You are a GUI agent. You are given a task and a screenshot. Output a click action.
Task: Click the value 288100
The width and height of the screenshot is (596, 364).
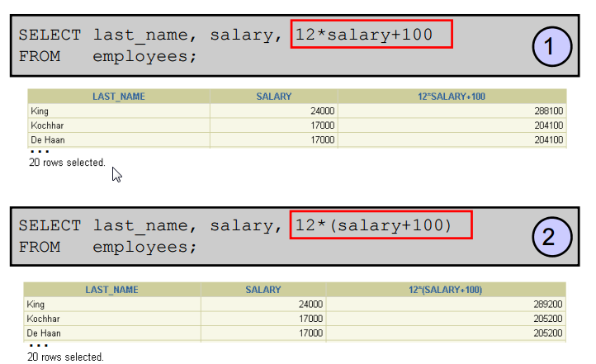click(548, 111)
